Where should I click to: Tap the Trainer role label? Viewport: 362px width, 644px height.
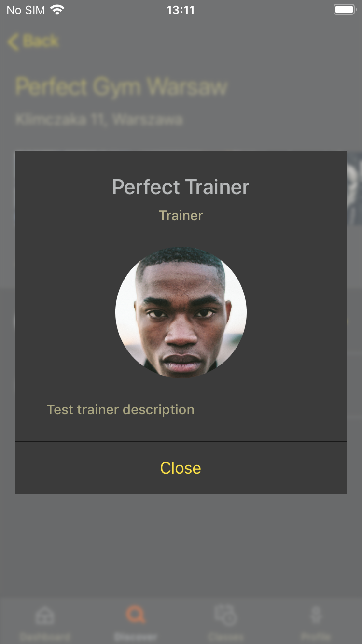coord(181,215)
